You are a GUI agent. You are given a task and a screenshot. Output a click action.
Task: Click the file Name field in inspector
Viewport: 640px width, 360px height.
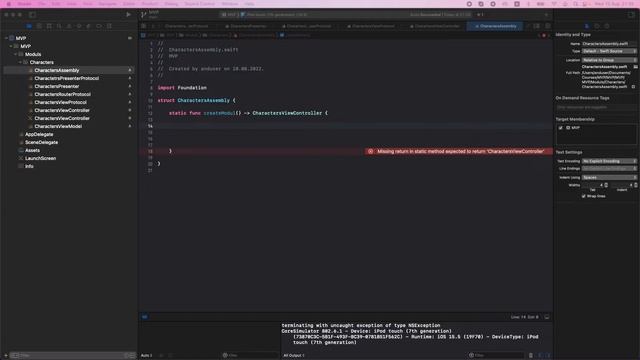[x=609, y=44]
